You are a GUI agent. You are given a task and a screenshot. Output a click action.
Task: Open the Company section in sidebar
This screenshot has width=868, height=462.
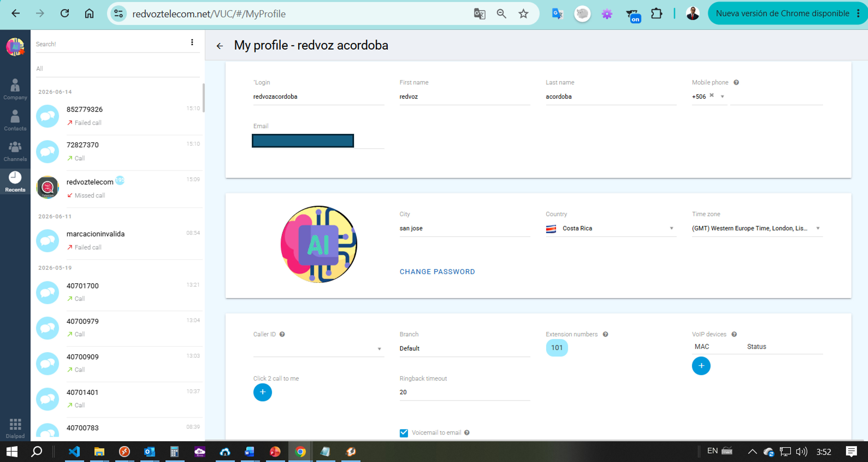coord(15,89)
